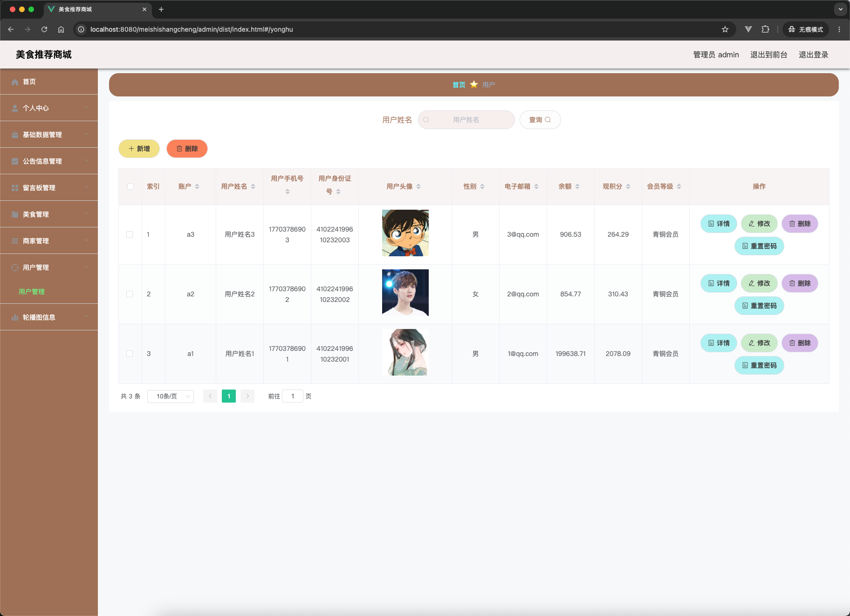Expand the 美食管理 sidebar menu
850x616 pixels.
[x=49, y=214]
